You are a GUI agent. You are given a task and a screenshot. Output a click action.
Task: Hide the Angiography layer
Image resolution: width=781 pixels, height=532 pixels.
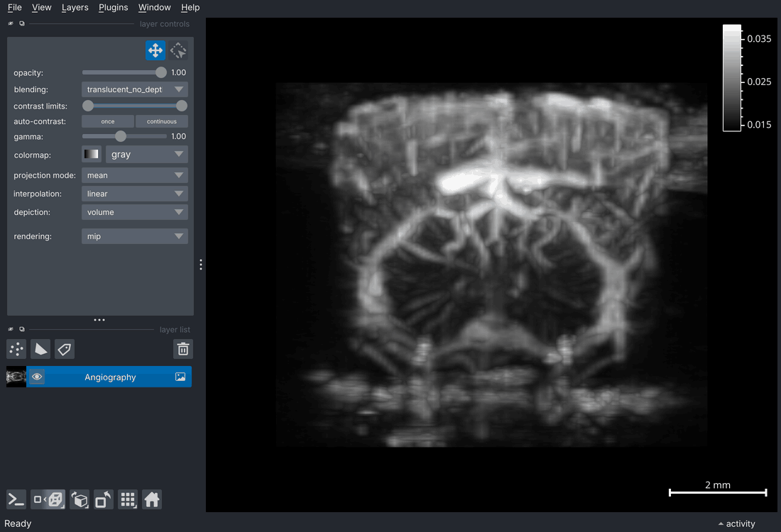(x=36, y=376)
